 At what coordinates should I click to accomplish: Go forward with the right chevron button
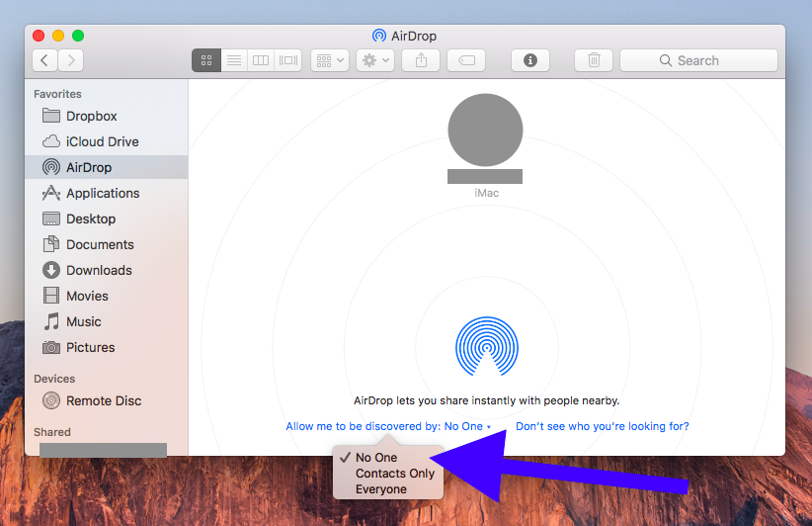71,60
